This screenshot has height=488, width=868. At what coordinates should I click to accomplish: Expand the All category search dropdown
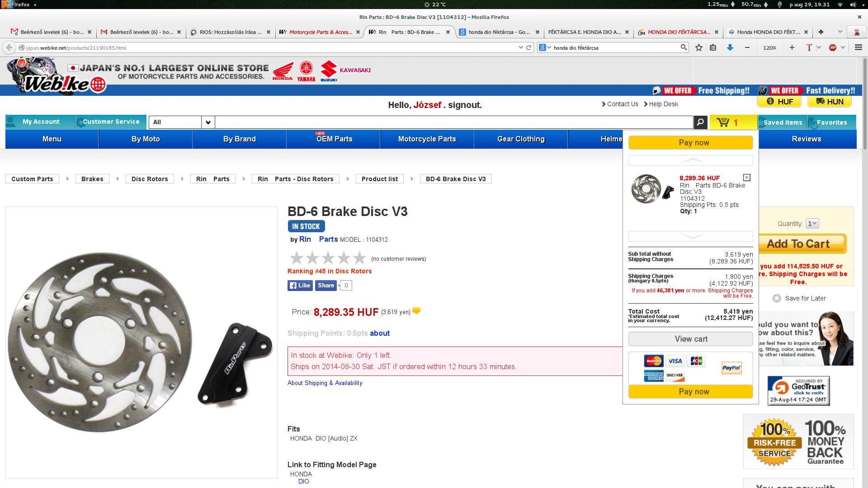[x=208, y=122]
